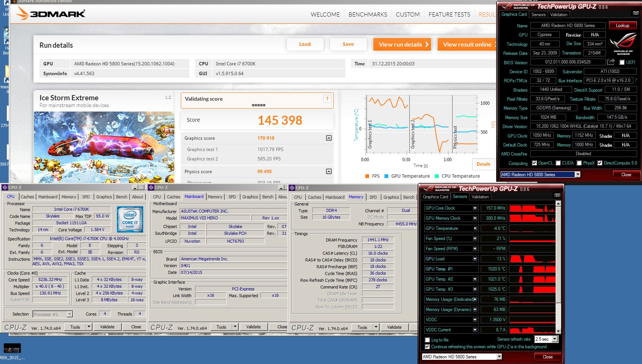Click the sensors list scrollbar down arrow
This screenshot has width=642, height=364.
point(558,331)
